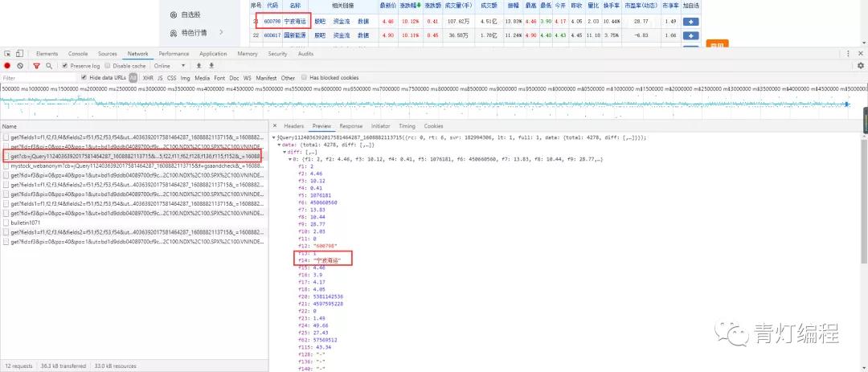This screenshot has height=372, width=868.
Task: Open the Application tab
Action: point(213,54)
